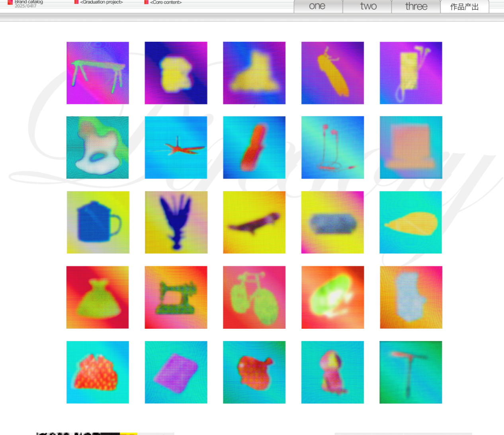Click the yellow leaf on cyan tile
Screen dimensions: 504x435
(411, 222)
